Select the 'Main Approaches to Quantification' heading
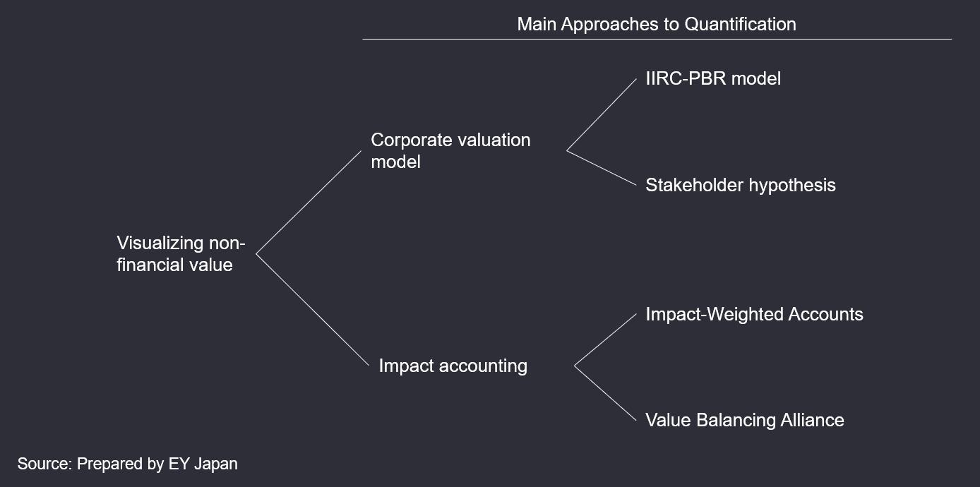 point(657,24)
